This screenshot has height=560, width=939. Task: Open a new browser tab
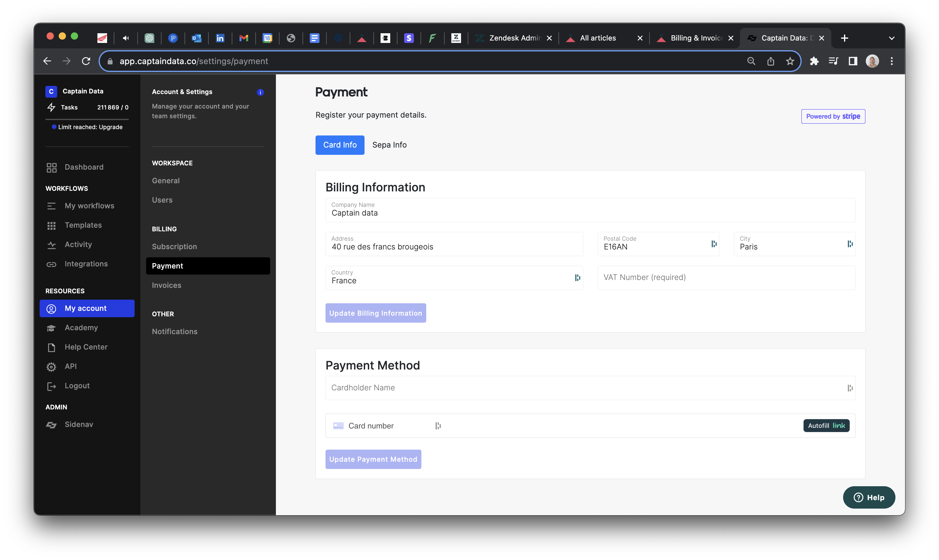[844, 38]
